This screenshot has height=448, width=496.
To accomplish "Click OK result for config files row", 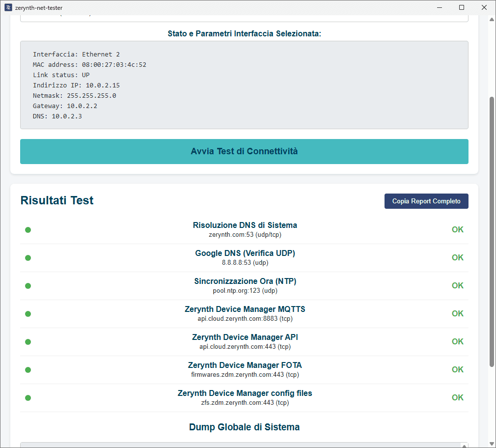I will click(457, 398).
